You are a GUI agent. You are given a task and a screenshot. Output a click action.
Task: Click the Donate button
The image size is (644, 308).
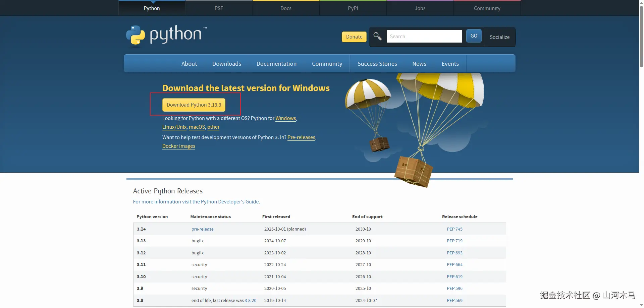click(354, 37)
